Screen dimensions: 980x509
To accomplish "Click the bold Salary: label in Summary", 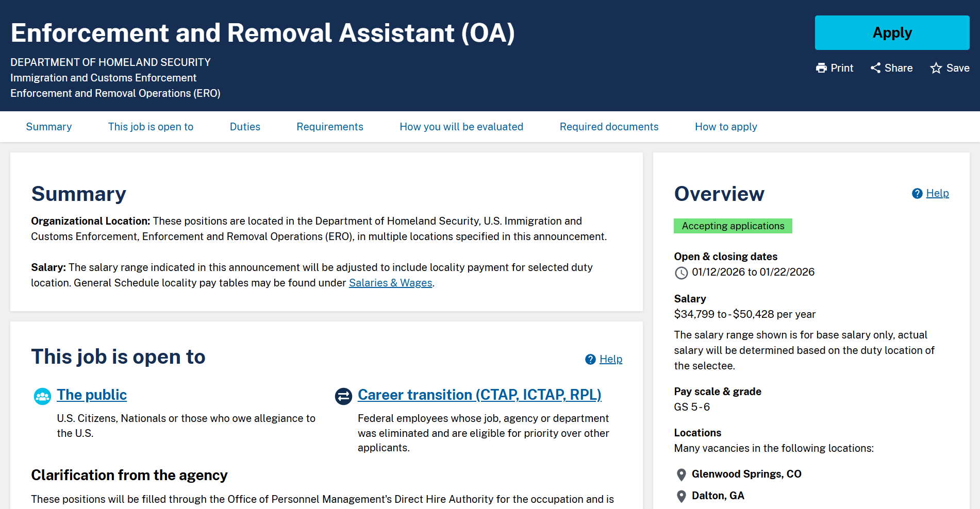I will pyautogui.click(x=48, y=267).
